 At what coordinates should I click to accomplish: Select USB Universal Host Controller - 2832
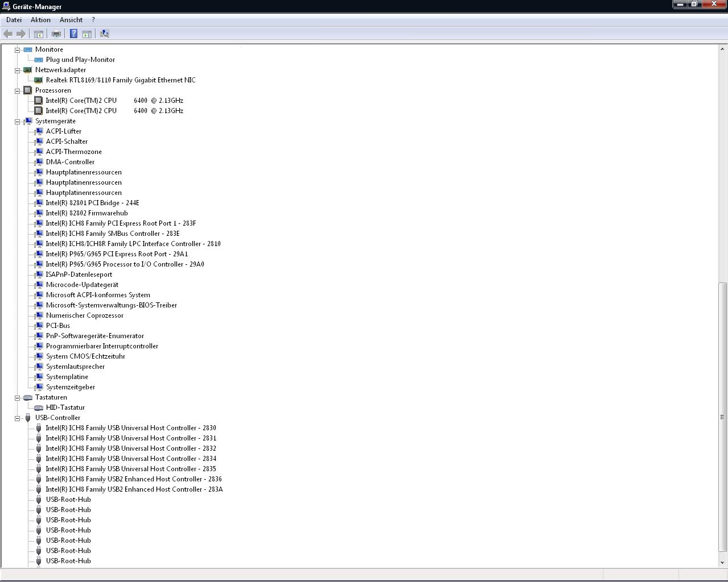pyautogui.click(x=131, y=448)
